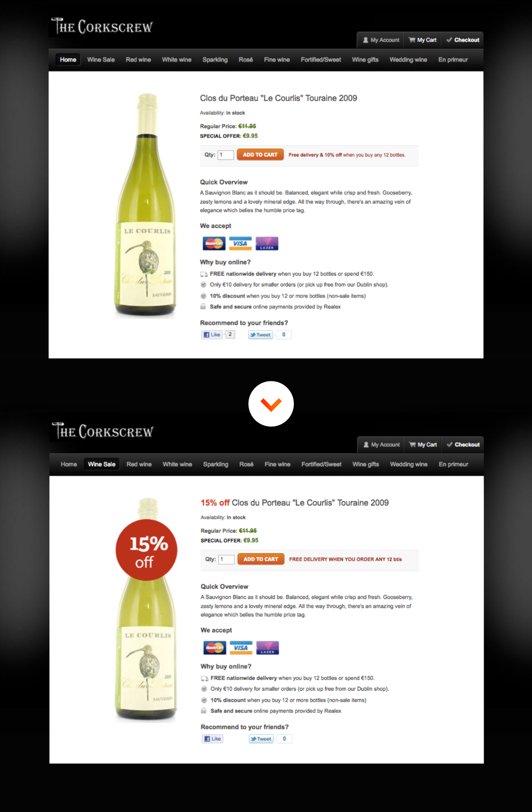Click the orange down-chevron circle icon
This screenshot has height=812, width=532.
click(271, 404)
